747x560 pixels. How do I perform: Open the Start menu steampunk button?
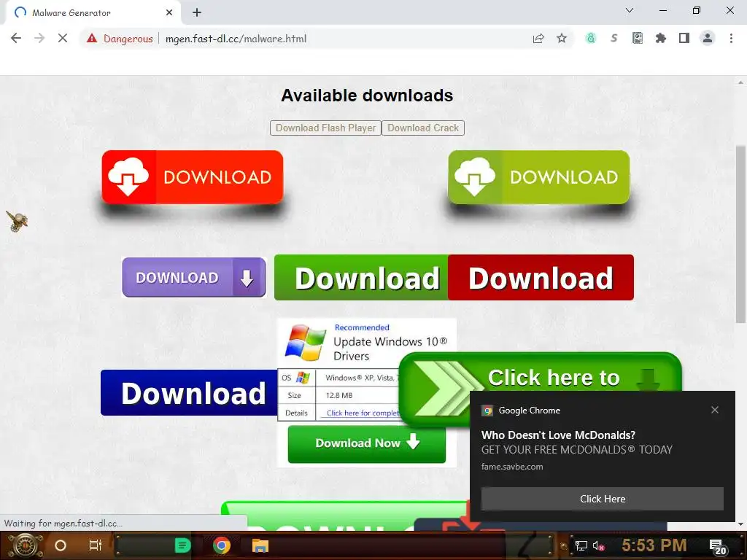tap(26, 545)
